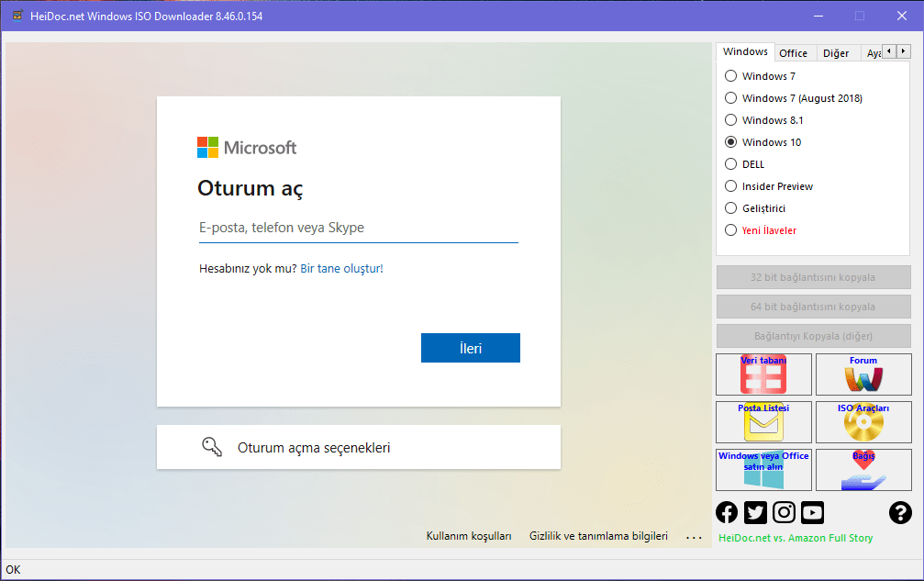Open the Instagram social icon

pos(784,513)
